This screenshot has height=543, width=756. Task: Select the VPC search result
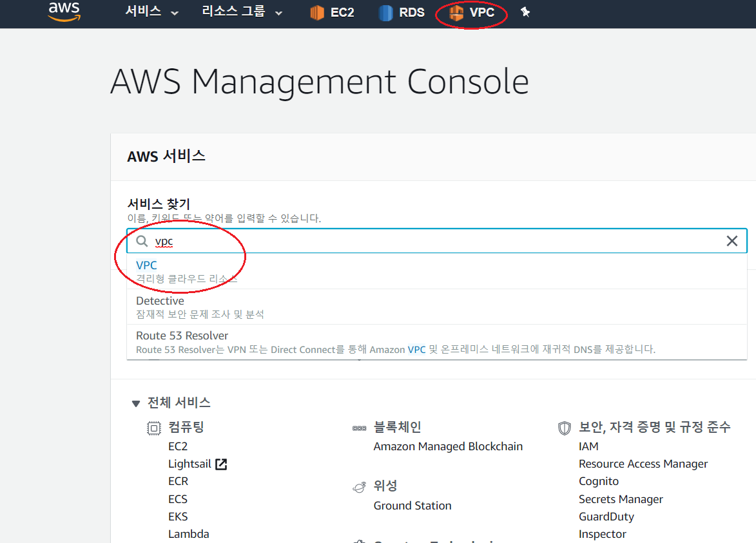pyautogui.click(x=437, y=271)
